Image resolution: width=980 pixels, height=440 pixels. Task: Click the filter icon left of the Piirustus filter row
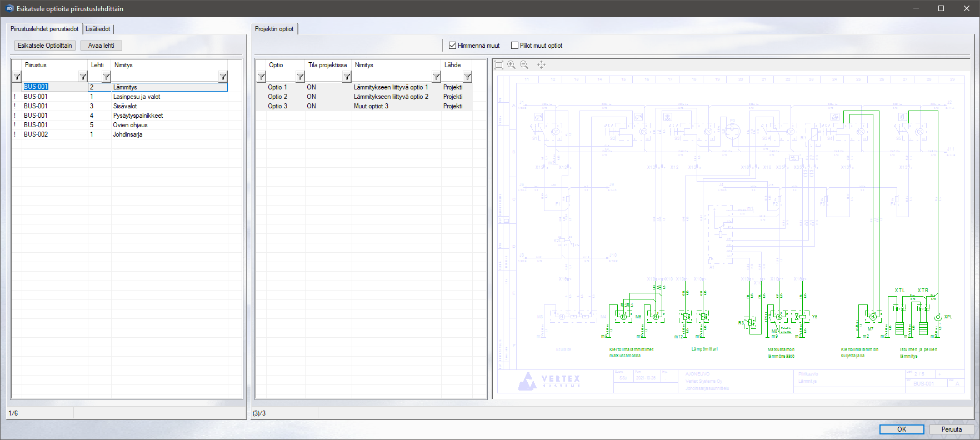point(17,77)
